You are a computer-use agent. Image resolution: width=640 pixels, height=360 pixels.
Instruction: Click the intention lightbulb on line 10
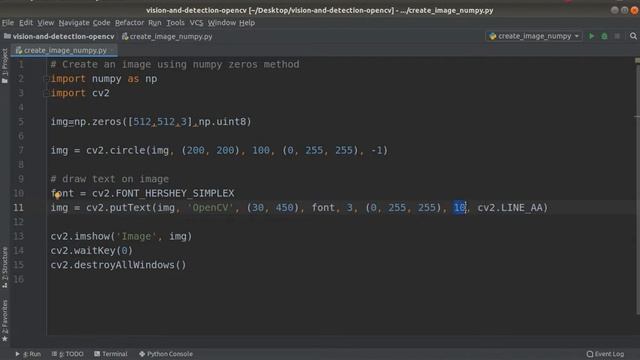click(x=58, y=195)
